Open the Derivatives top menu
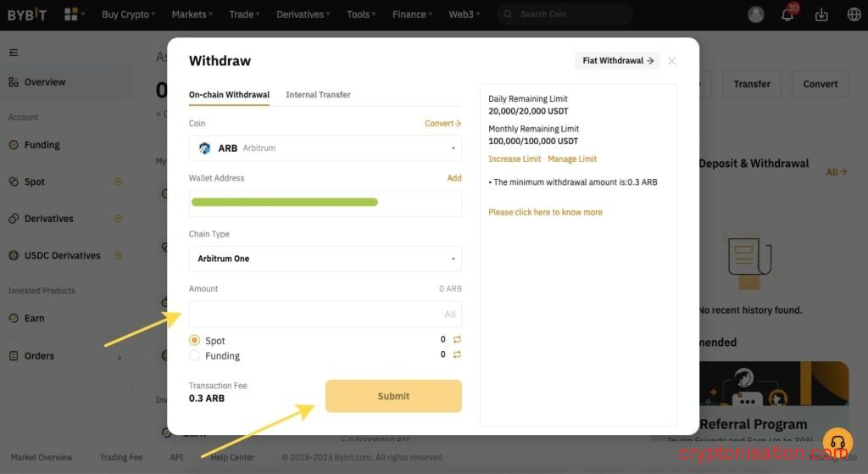 pos(303,14)
